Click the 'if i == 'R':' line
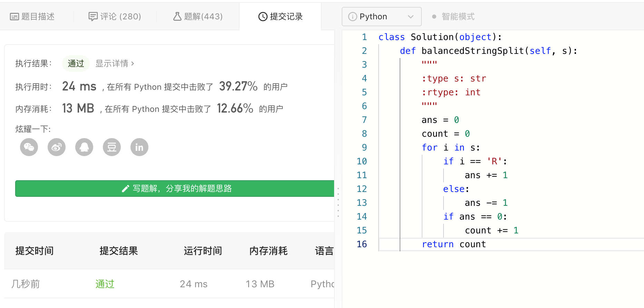 point(475,161)
